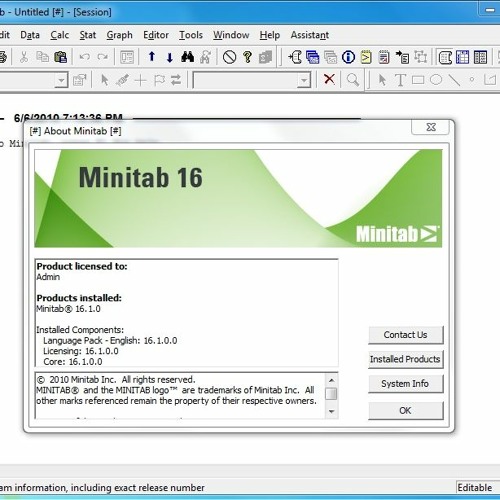Screen dimensions: 500x500
Task: Click the Next Command down arrow
Action: [x=170, y=57]
